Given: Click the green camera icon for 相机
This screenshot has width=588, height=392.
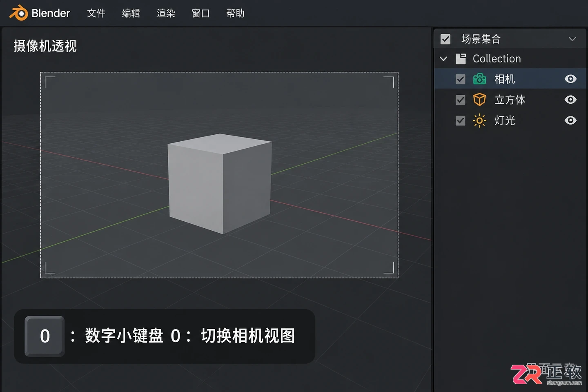Looking at the screenshot, I should point(479,79).
